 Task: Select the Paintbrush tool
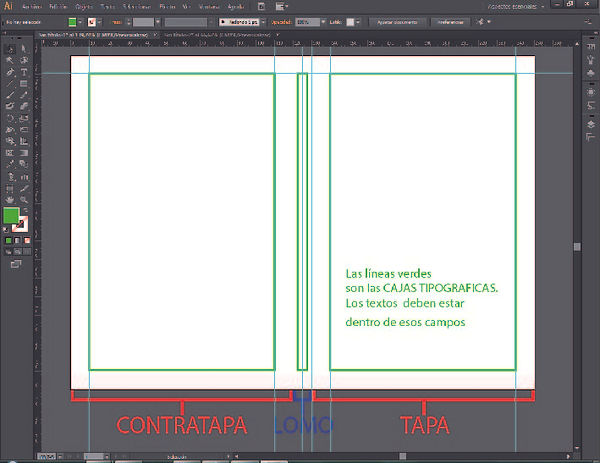(10, 95)
